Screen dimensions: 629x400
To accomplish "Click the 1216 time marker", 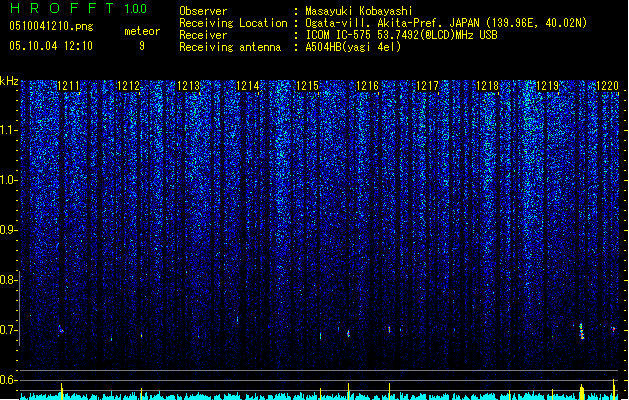I will (x=367, y=85).
